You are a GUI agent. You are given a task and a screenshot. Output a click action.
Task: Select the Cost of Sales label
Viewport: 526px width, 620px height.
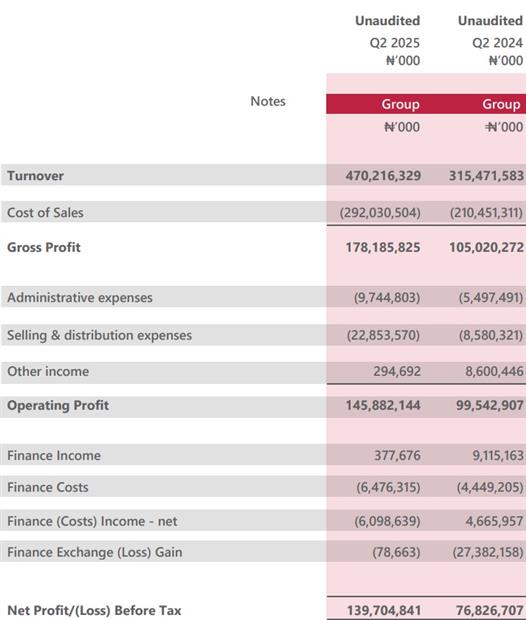coord(45,213)
